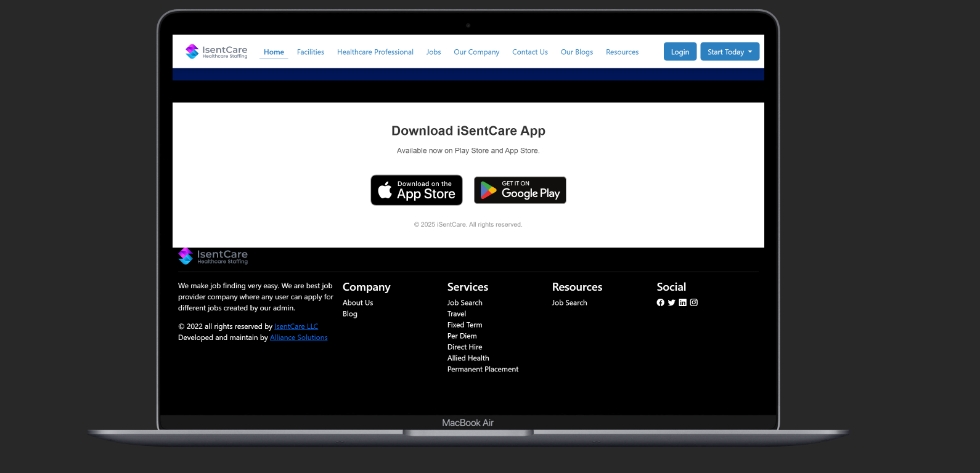
Task: Go to Facilities in navigation bar
Action: pos(311,52)
